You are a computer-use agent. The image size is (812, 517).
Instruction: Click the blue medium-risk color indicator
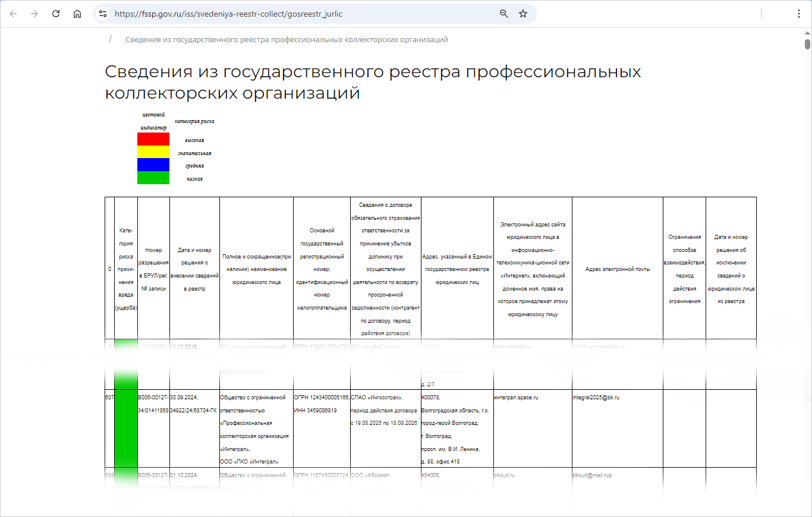point(153,165)
